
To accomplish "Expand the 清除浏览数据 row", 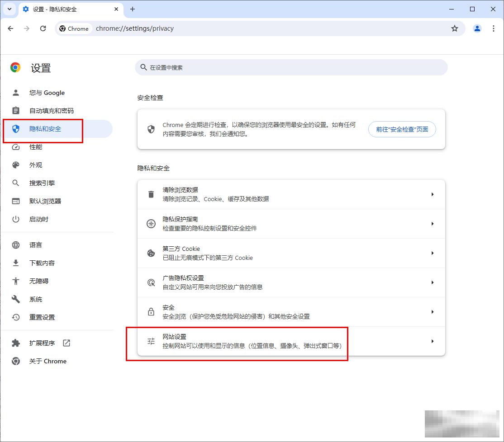I will [291, 194].
